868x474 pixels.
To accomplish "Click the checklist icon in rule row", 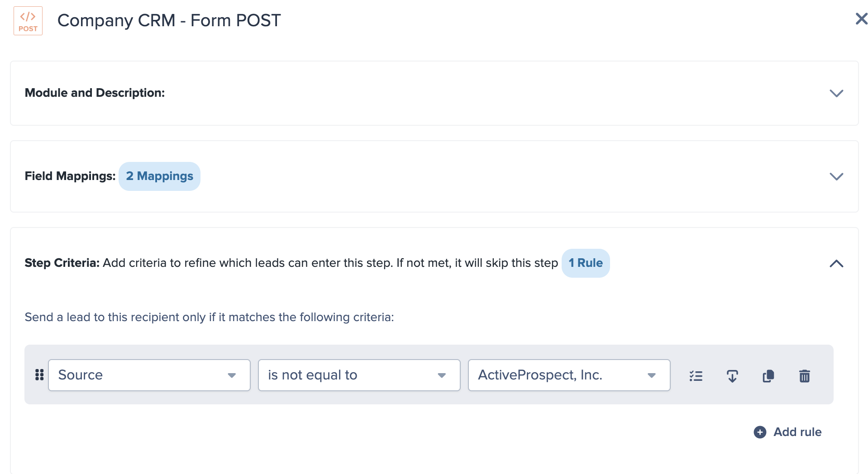I will pos(696,376).
